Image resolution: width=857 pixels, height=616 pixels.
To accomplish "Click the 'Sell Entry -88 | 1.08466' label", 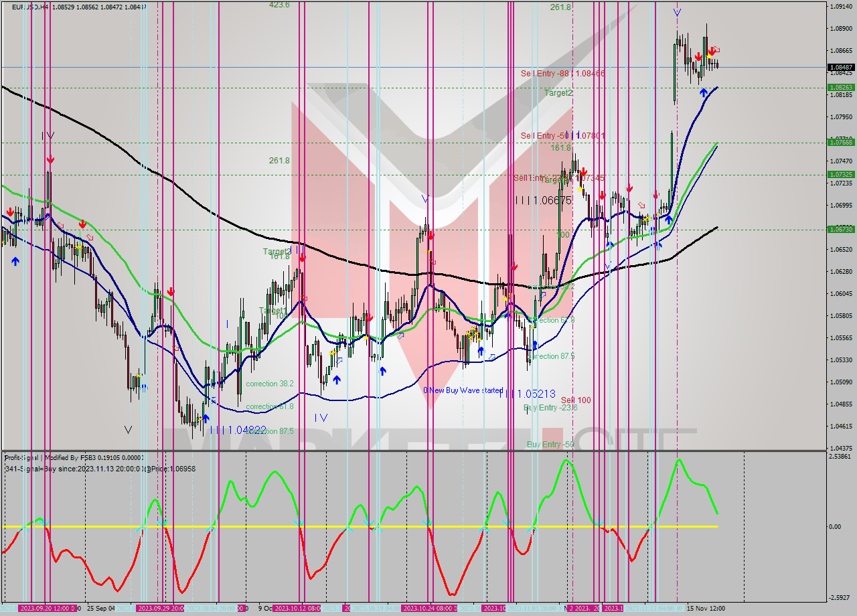I will [x=563, y=73].
